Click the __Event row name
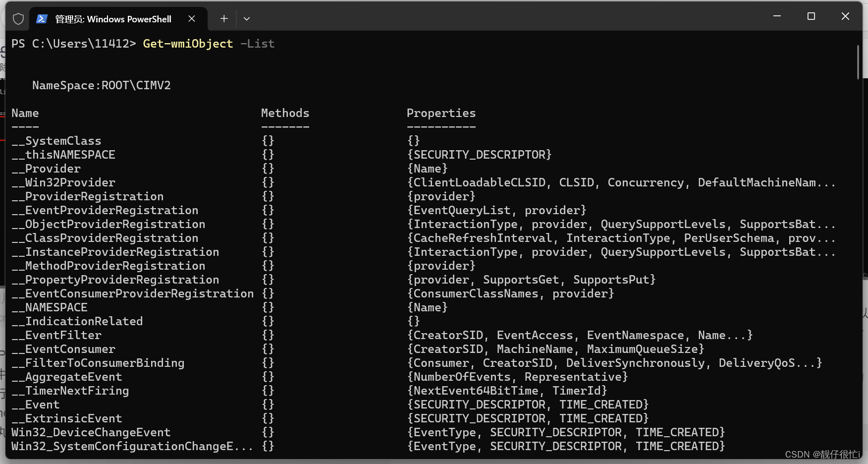The width and height of the screenshot is (868, 464). (x=36, y=405)
